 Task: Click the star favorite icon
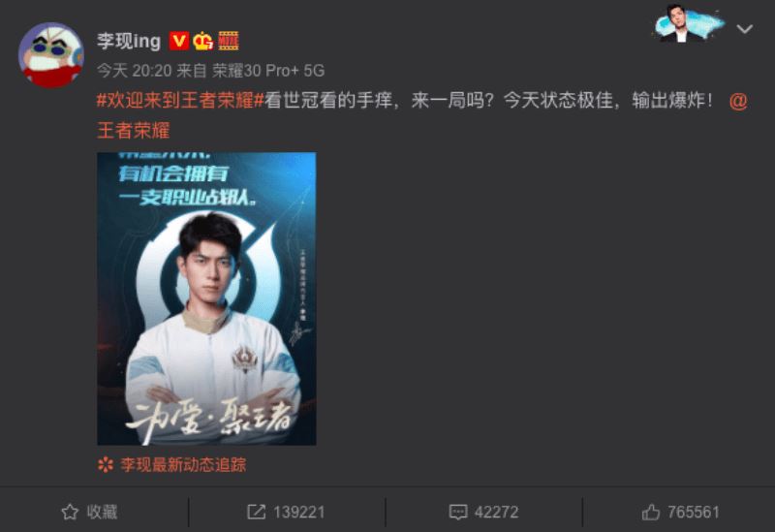(x=70, y=512)
